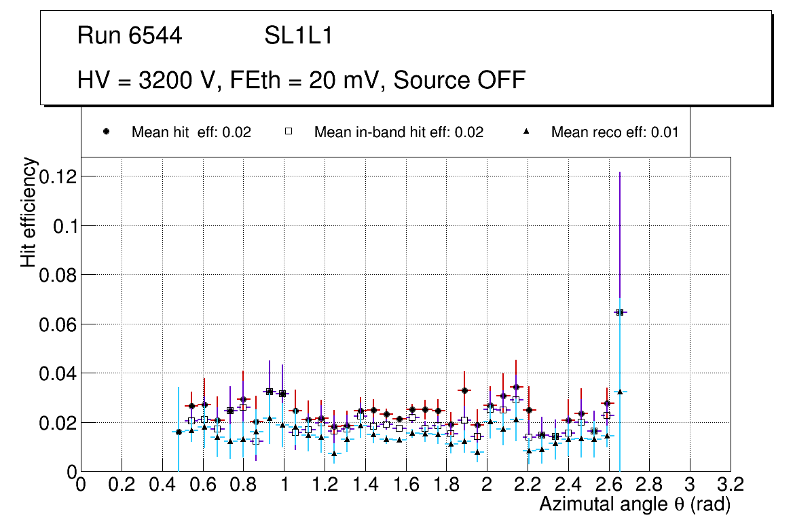Select the 'Mean reco eff: 0.01' legend entry

click(614, 132)
